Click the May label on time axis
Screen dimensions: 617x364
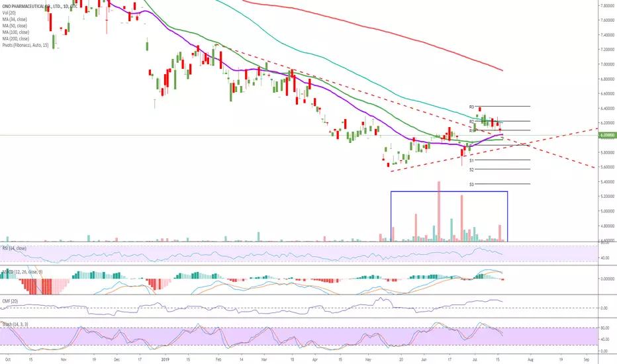tap(368, 359)
